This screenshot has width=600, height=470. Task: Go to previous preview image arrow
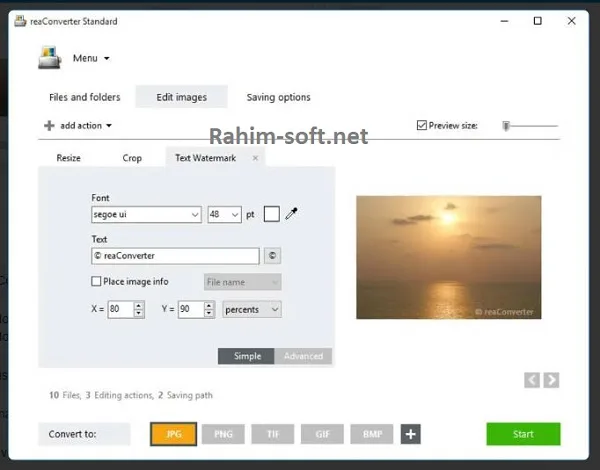coord(532,380)
